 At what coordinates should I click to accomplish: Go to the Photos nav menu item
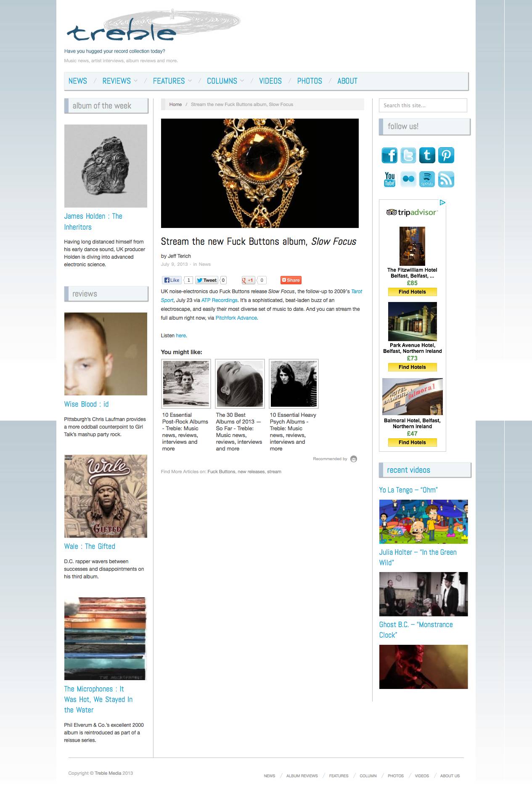pos(310,81)
